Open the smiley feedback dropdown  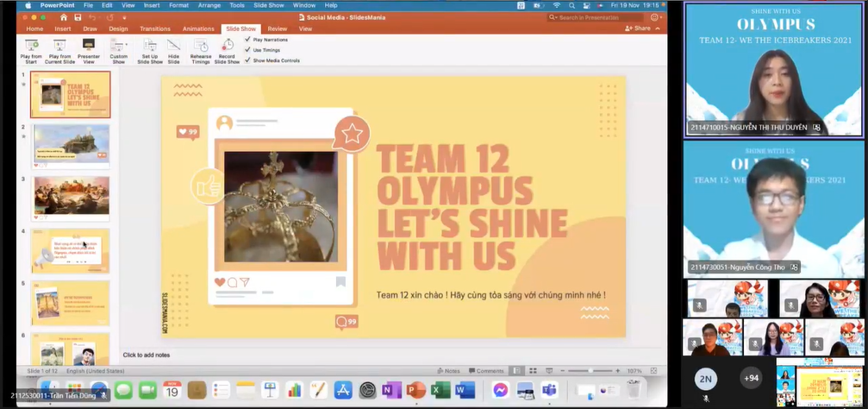(x=656, y=18)
